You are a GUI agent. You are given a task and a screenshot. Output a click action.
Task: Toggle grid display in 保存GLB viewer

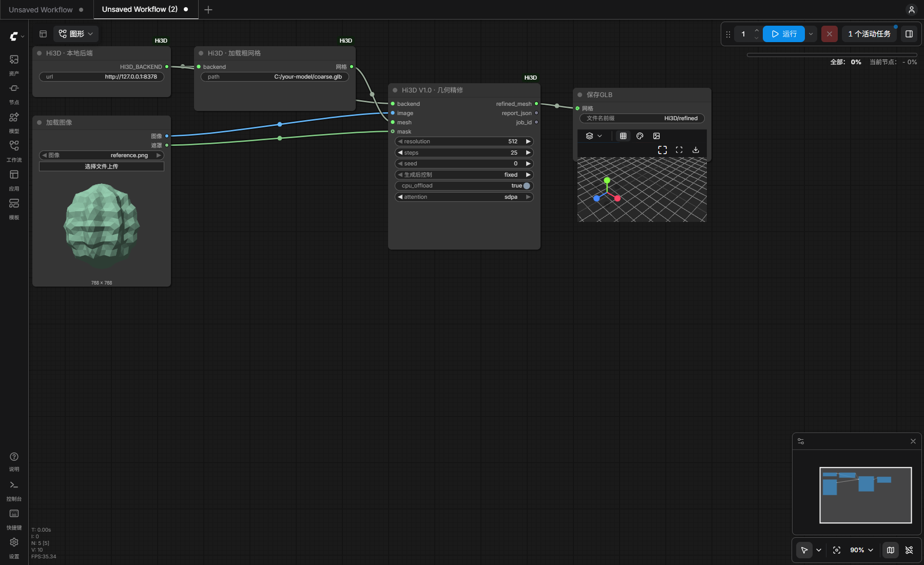623,136
